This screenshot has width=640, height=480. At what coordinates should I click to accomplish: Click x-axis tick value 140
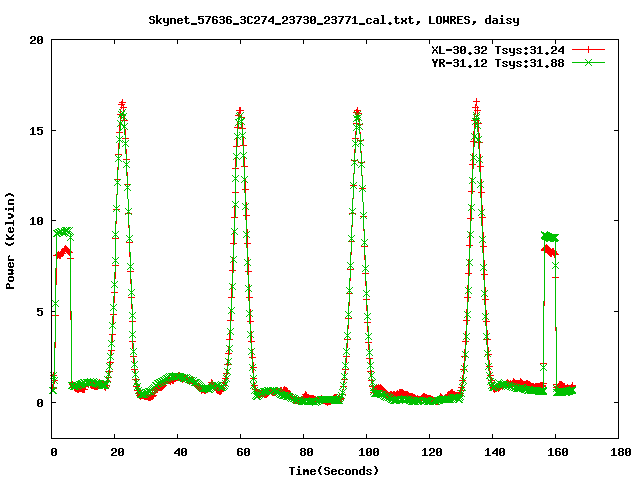click(x=495, y=452)
